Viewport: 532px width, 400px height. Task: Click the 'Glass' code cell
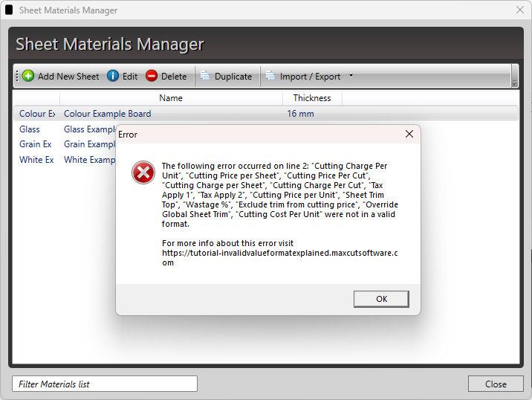pos(30,129)
